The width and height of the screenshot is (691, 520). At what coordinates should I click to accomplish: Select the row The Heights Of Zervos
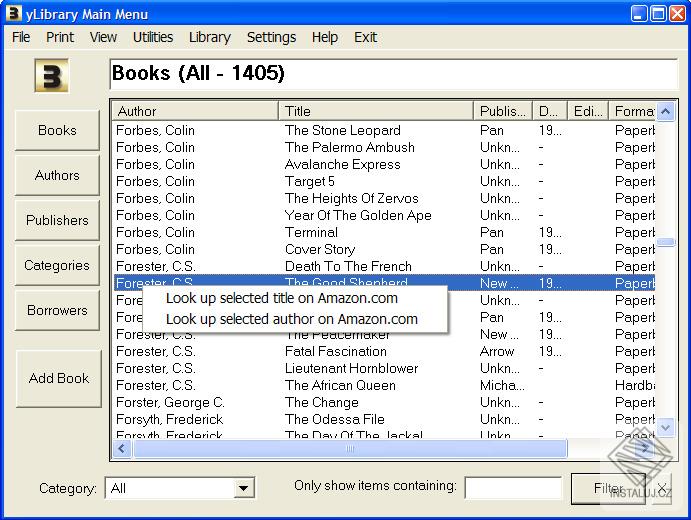point(384,198)
